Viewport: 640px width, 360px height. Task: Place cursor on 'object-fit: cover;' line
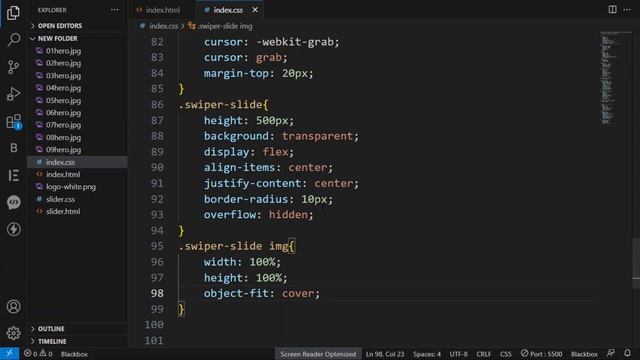click(x=262, y=293)
